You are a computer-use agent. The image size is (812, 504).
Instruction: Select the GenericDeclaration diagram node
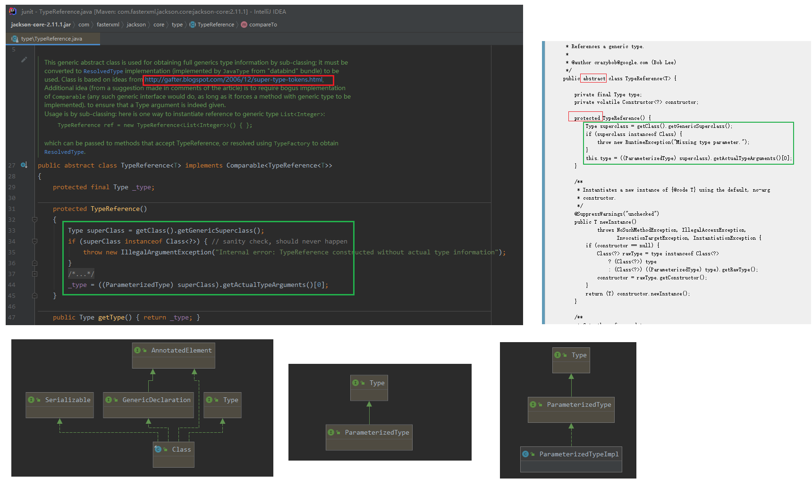click(x=148, y=405)
